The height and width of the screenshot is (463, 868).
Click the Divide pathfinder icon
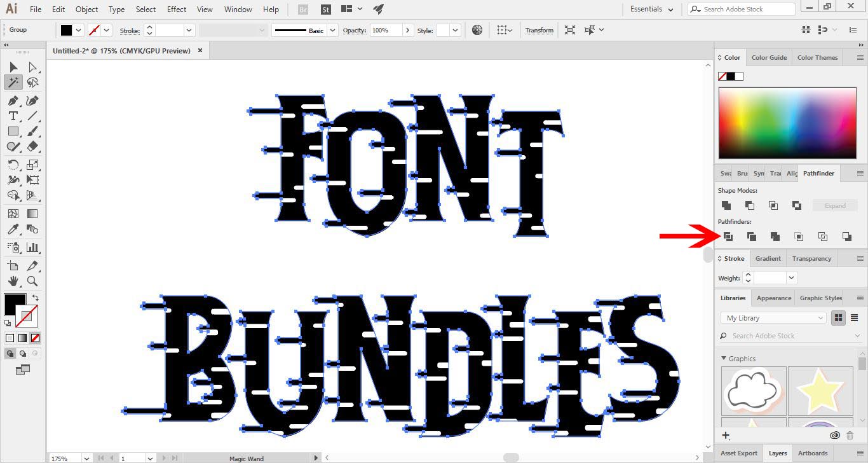[728, 237]
